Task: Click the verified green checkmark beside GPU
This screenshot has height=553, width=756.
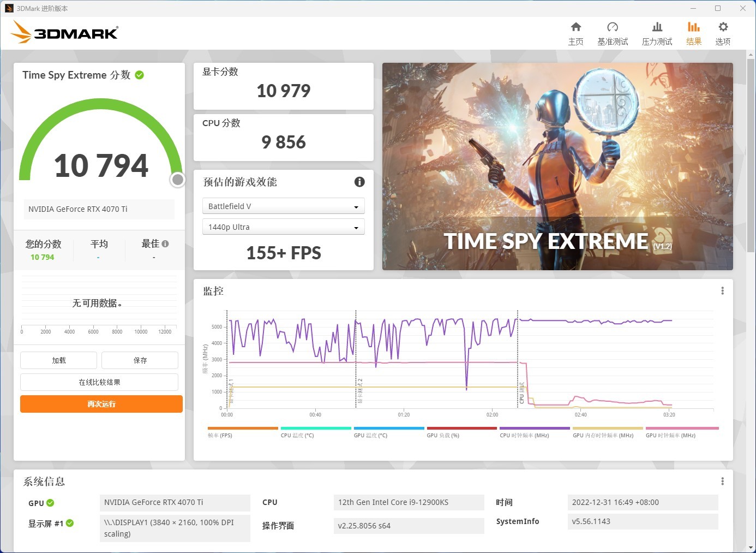Action: (x=50, y=503)
